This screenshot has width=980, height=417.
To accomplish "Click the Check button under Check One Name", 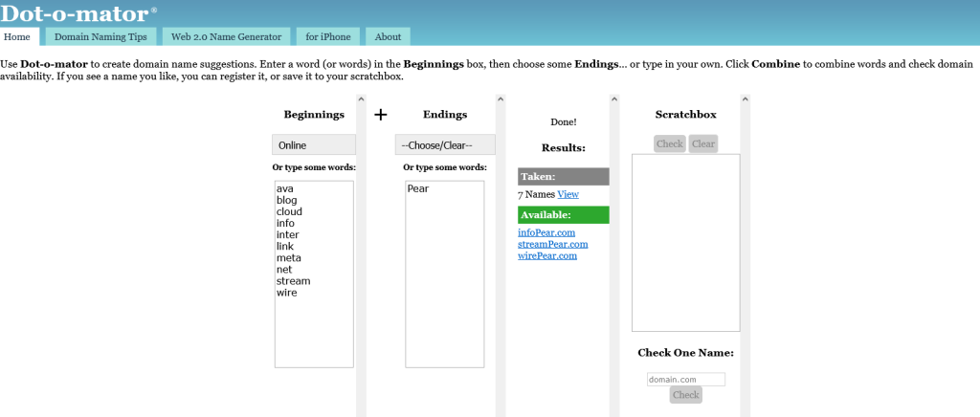I will coord(685,395).
